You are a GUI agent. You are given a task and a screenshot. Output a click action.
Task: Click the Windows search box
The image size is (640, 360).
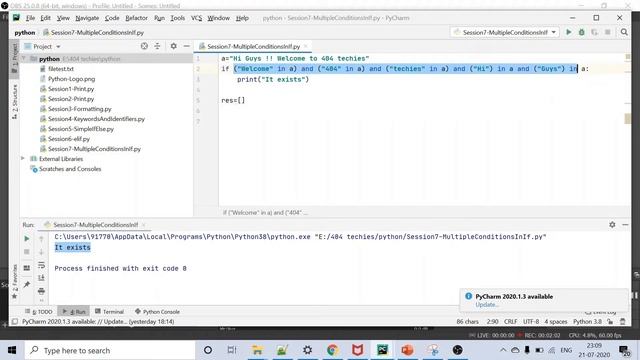point(109,350)
